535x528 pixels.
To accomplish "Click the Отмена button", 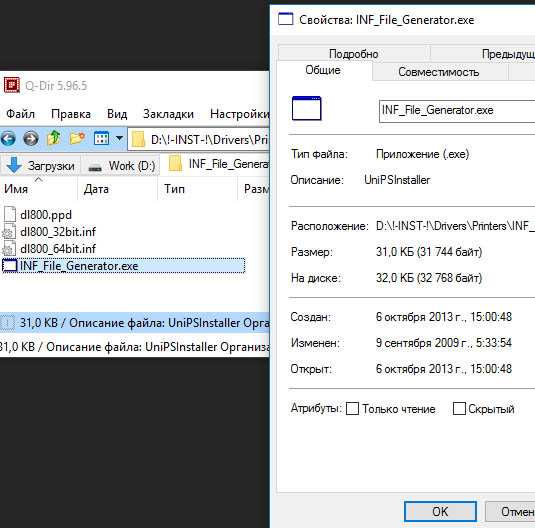I will (x=510, y=511).
